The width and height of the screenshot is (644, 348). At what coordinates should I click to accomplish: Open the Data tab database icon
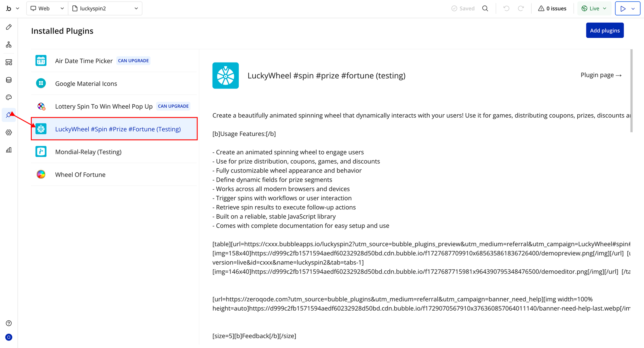(9, 80)
